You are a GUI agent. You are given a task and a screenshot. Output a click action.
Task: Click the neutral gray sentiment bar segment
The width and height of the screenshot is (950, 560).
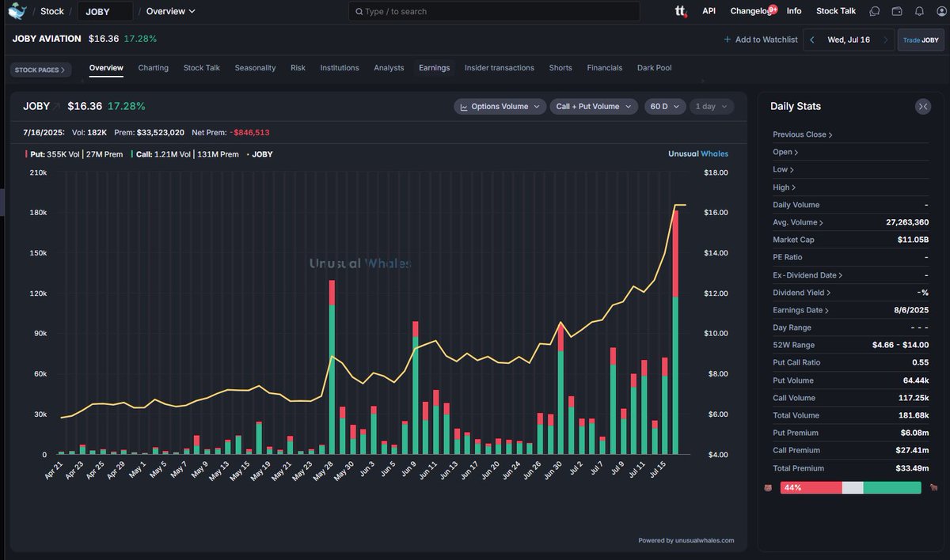pos(852,488)
